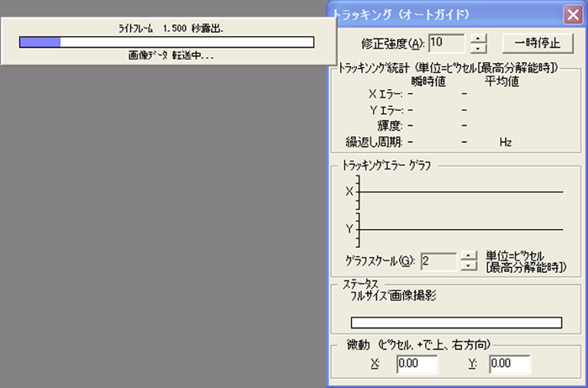The height and width of the screenshot is (388, 588).
Task: Click the ライトフレーム 1.500 秒露出 text
Action: (x=171, y=29)
